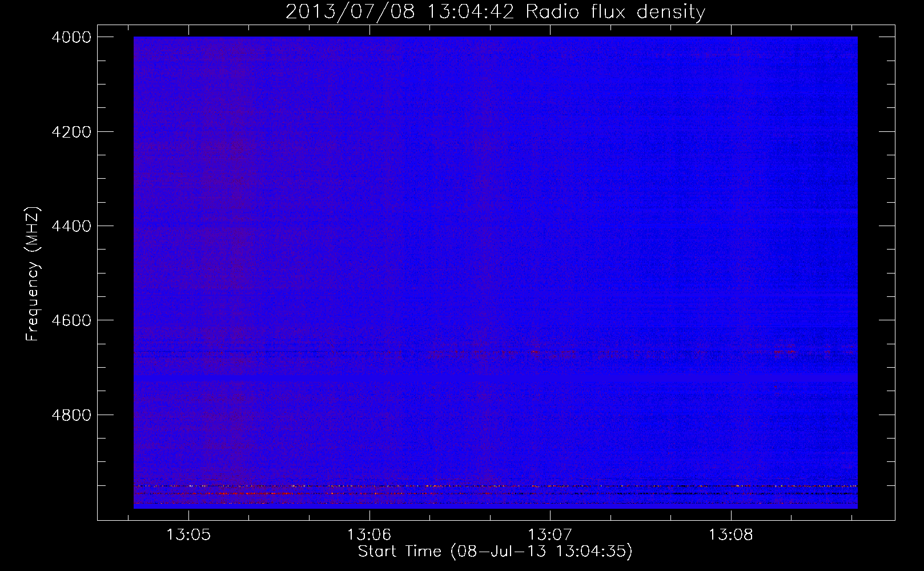Click the 'Start Time (08-Jul-13 13:04:35)' axis label
The height and width of the screenshot is (571, 924).
pos(495,552)
